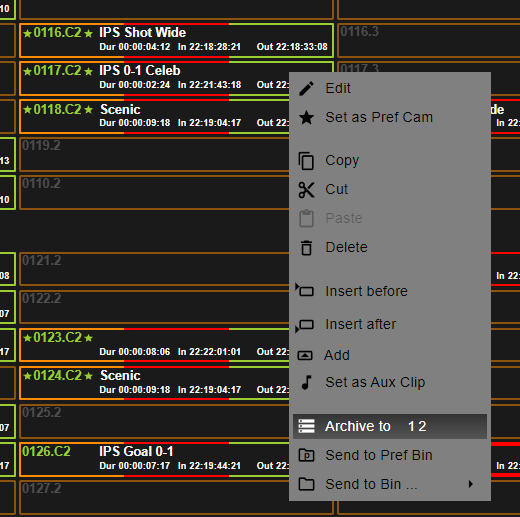Click Dur 00:00:04:12 on clip 0116.C2

(x=135, y=47)
